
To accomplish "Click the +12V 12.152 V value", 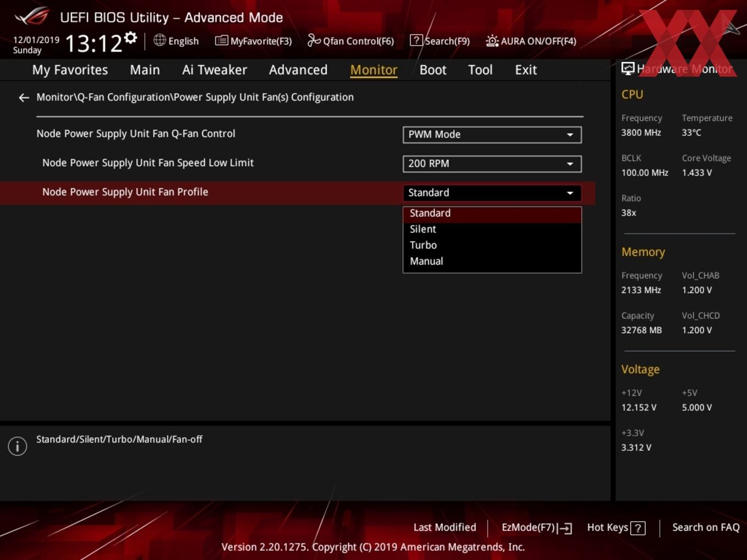I will pos(639,407).
